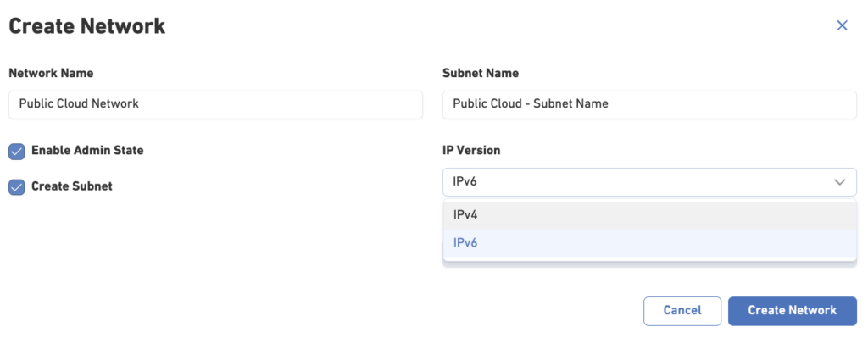Click the Create Subnet label text
The width and height of the screenshot is (868, 338).
pos(72,186)
